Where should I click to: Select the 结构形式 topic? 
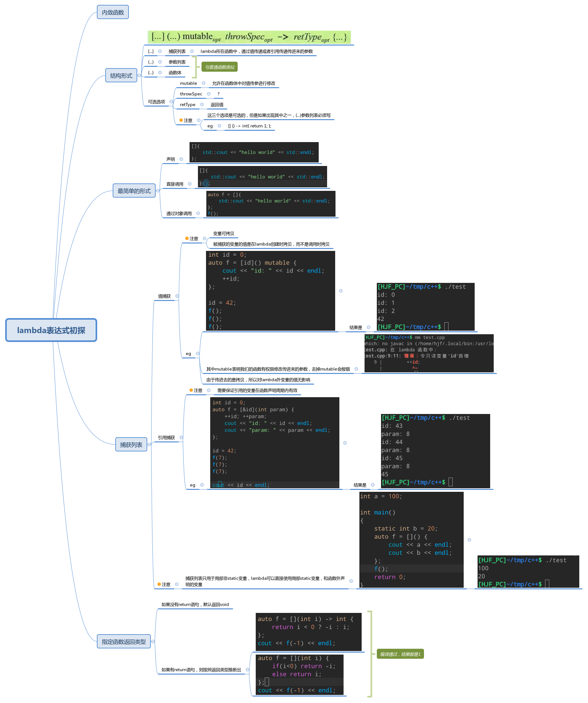click(x=121, y=76)
